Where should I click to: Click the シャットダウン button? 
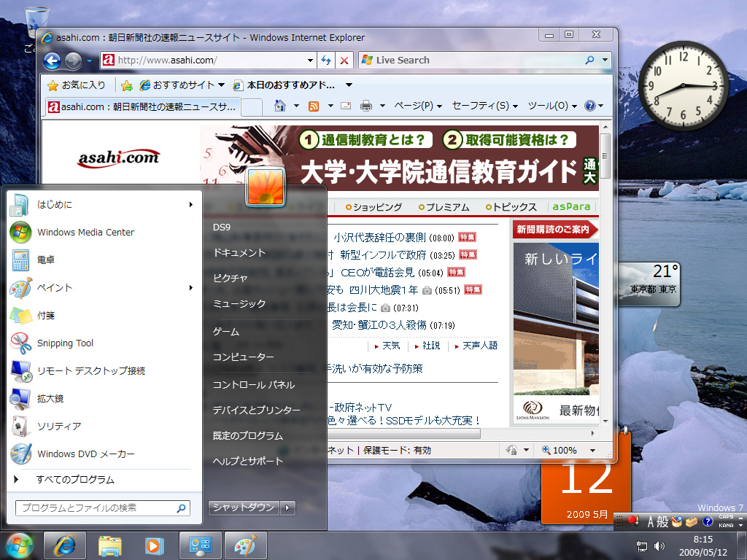pos(244,508)
